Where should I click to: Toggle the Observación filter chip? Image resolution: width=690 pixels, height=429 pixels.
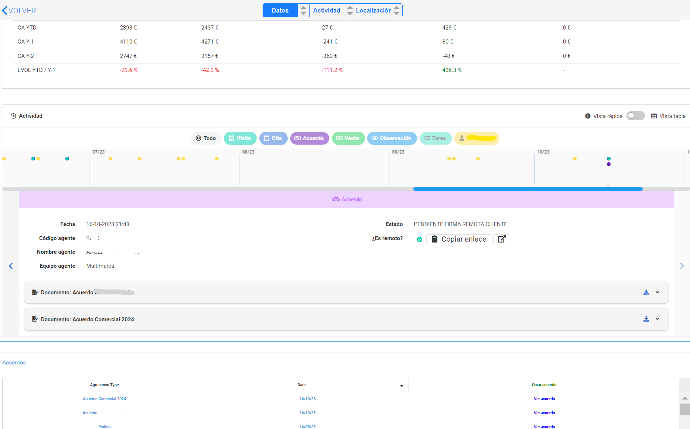click(392, 138)
